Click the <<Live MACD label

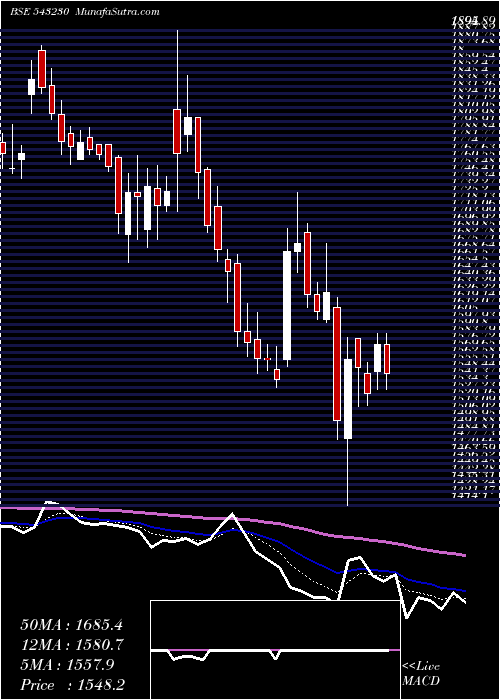click(x=421, y=675)
